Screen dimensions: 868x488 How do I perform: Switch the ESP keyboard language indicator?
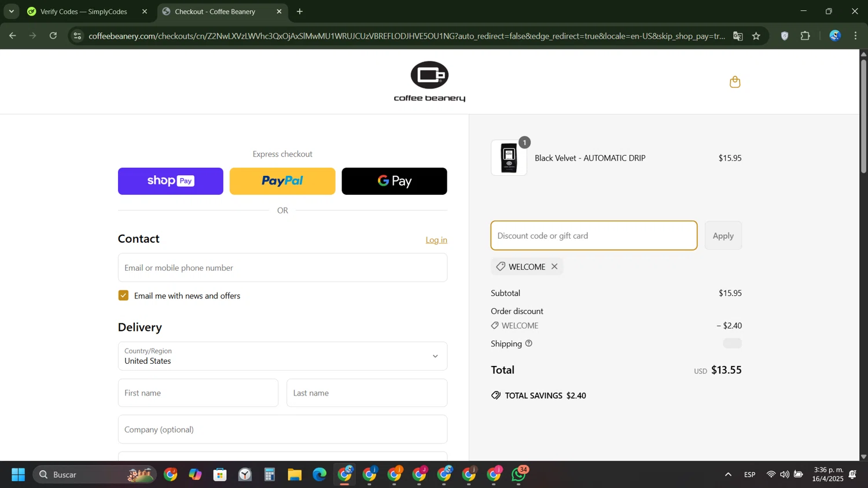[750, 475]
